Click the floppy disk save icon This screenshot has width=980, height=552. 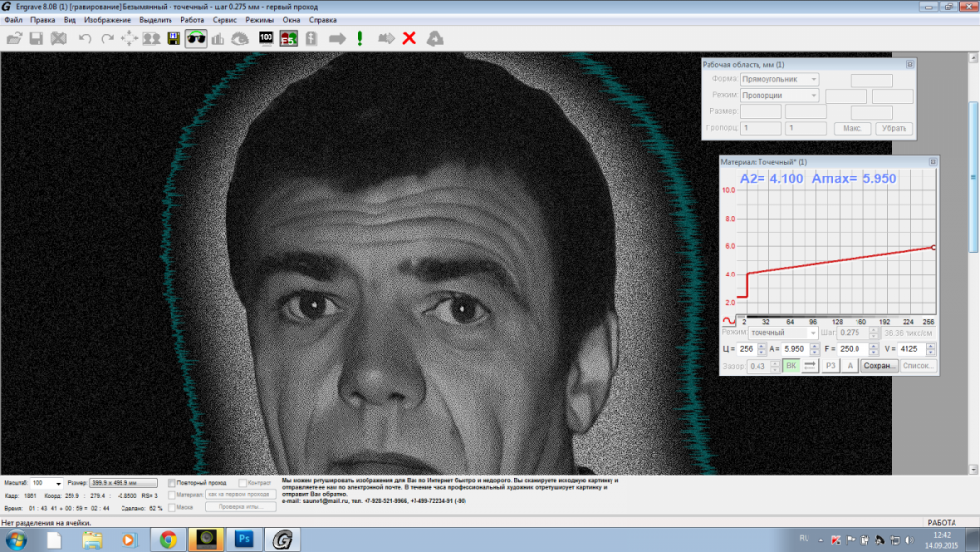[x=36, y=38]
